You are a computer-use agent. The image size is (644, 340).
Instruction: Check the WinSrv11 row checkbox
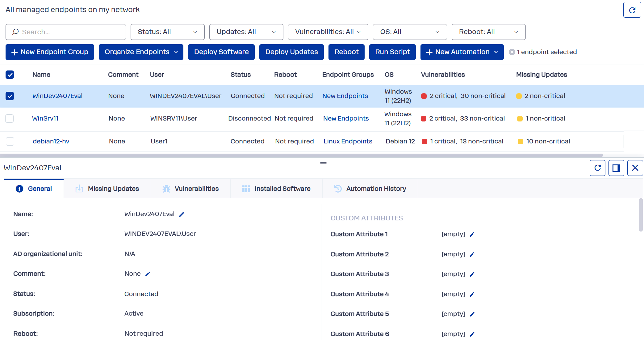(10, 118)
